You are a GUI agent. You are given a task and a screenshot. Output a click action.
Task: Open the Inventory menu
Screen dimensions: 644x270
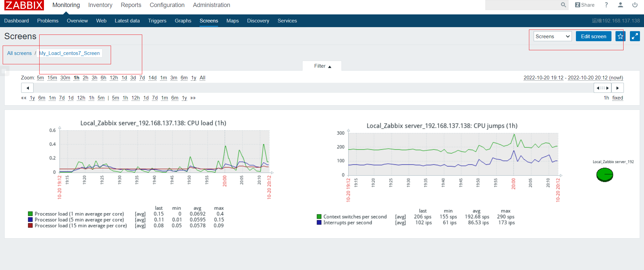100,5
